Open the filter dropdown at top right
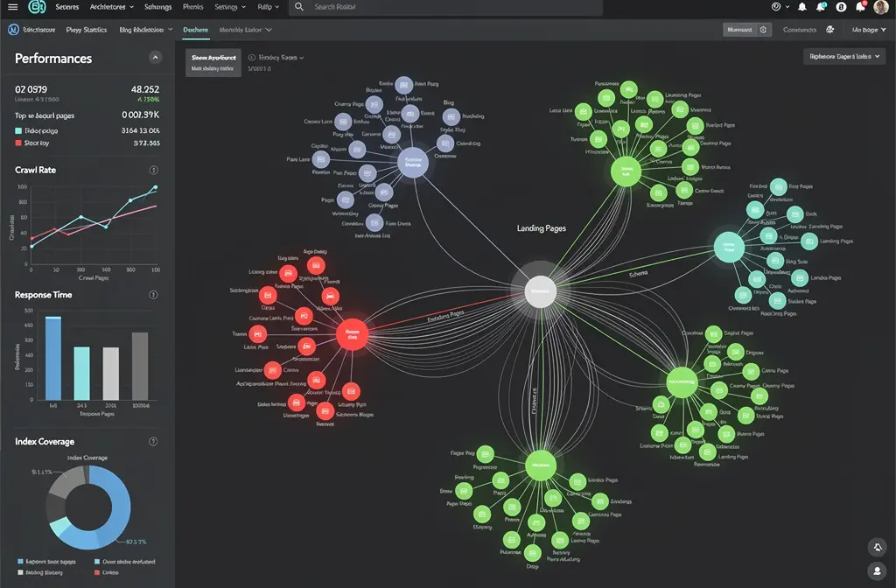This screenshot has height=588, width=896. coord(844,55)
